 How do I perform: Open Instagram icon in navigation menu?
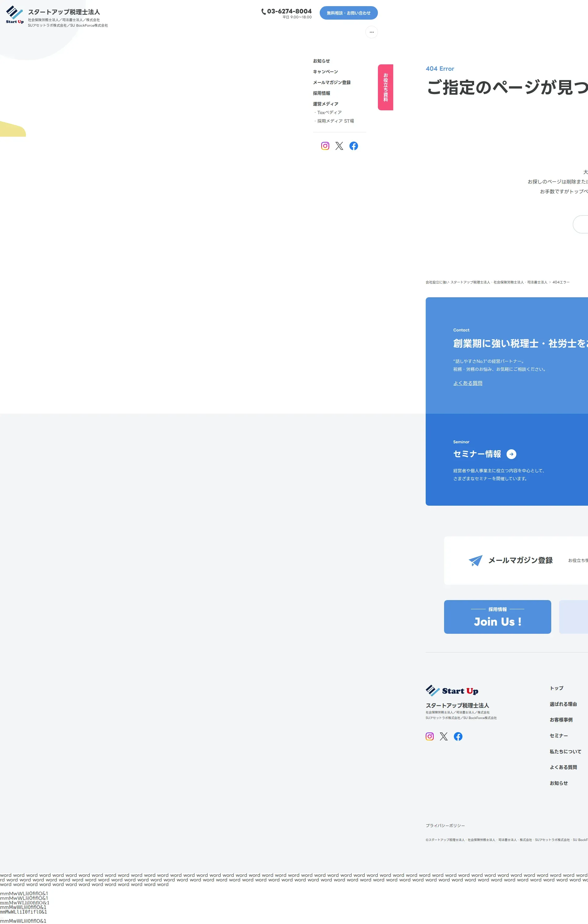tap(325, 146)
